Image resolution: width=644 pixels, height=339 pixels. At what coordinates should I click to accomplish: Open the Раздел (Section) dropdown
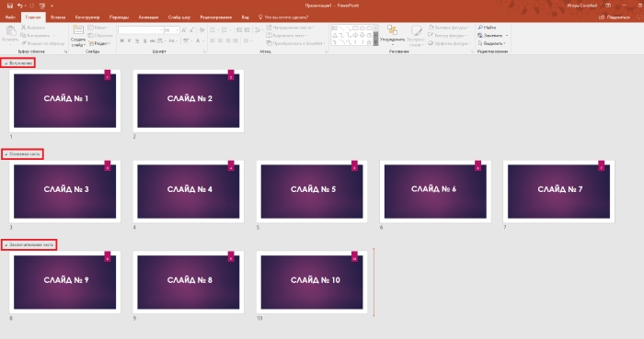coord(99,43)
